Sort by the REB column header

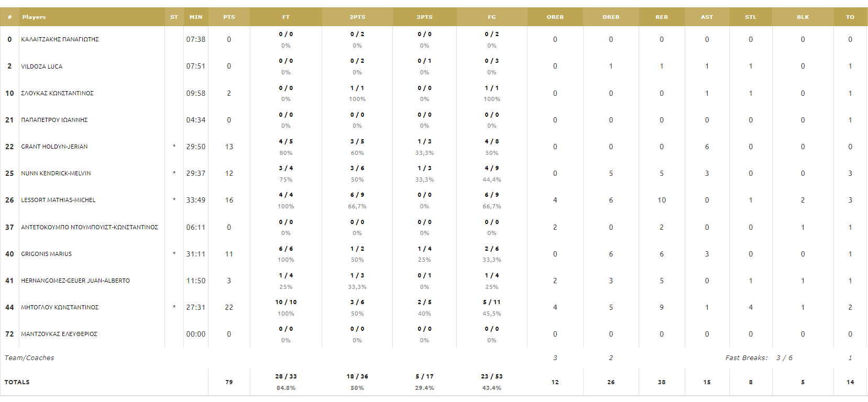click(662, 17)
